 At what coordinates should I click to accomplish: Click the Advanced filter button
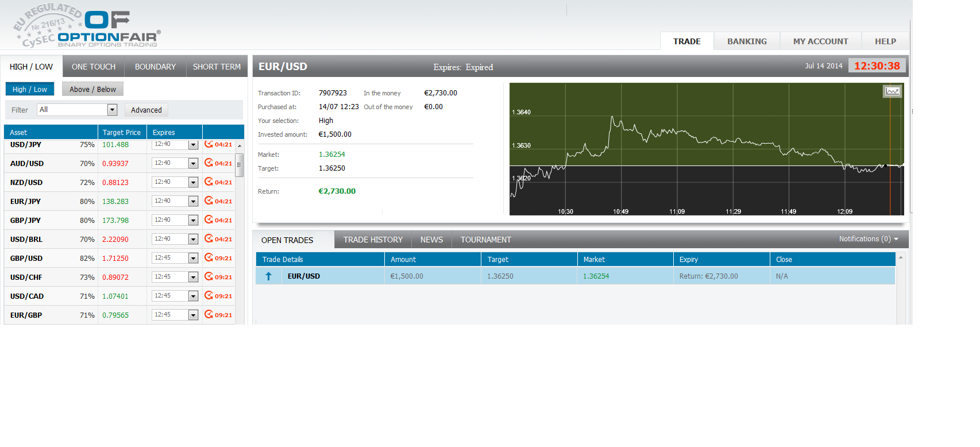[146, 110]
